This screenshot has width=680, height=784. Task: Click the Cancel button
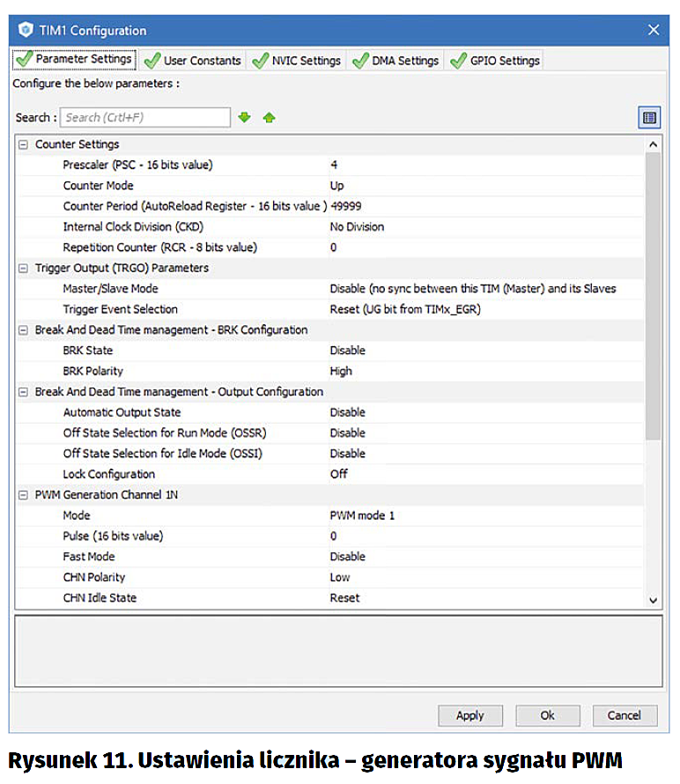625,715
